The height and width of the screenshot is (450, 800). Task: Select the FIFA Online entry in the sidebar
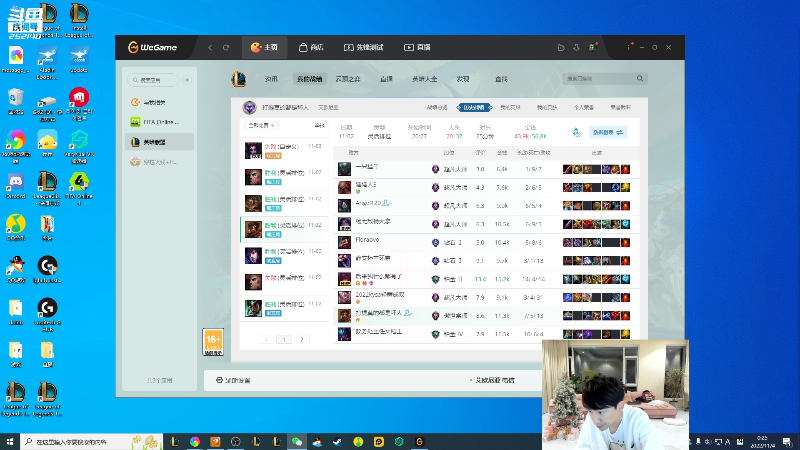coord(159,122)
